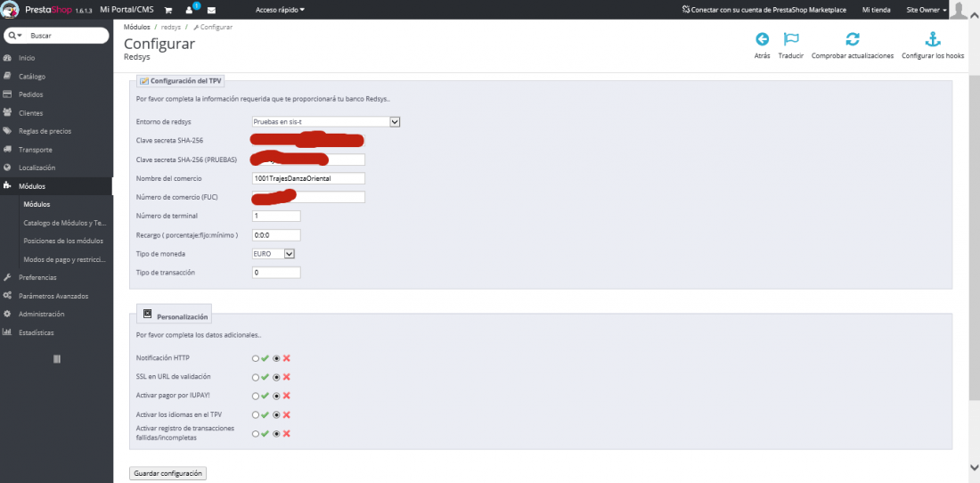Click the Atrás back arrow icon
Viewport: 980px width, 483px height.
762,39
